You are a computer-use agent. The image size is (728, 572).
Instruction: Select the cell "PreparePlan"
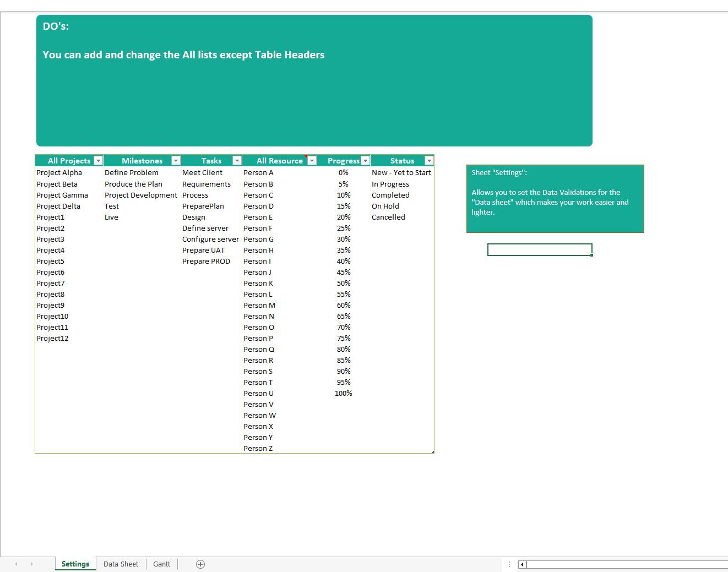211,206
